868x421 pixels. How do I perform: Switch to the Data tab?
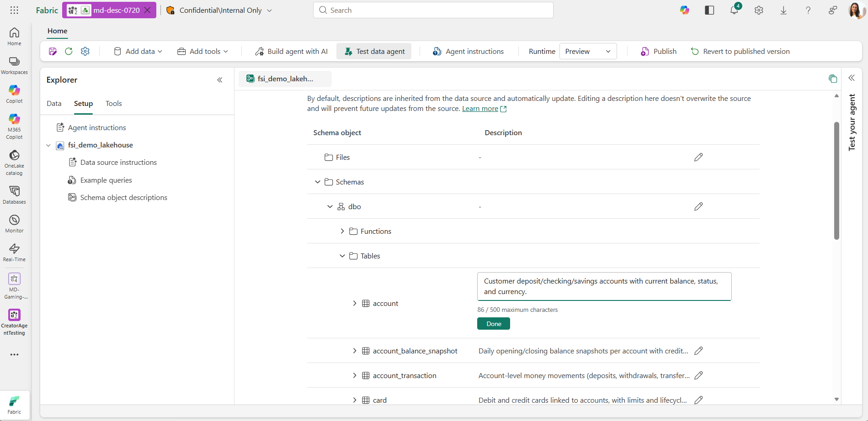click(54, 104)
